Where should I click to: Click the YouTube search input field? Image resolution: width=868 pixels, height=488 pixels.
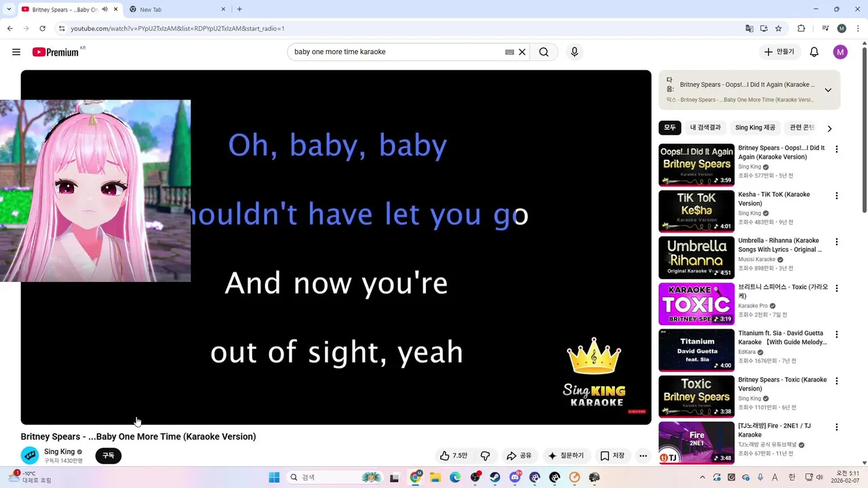(397, 52)
